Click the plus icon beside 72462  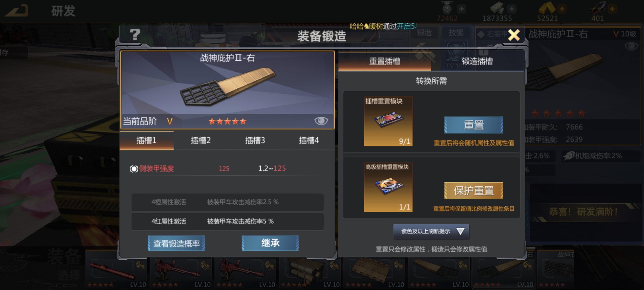pyautogui.click(x=462, y=9)
